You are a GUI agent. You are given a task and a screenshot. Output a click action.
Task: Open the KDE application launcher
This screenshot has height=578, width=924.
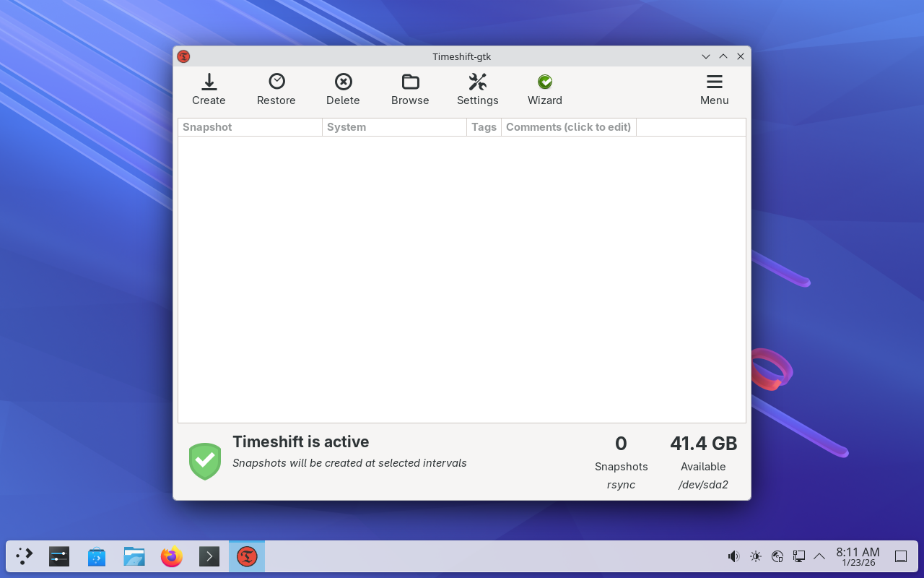(x=25, y=556)
